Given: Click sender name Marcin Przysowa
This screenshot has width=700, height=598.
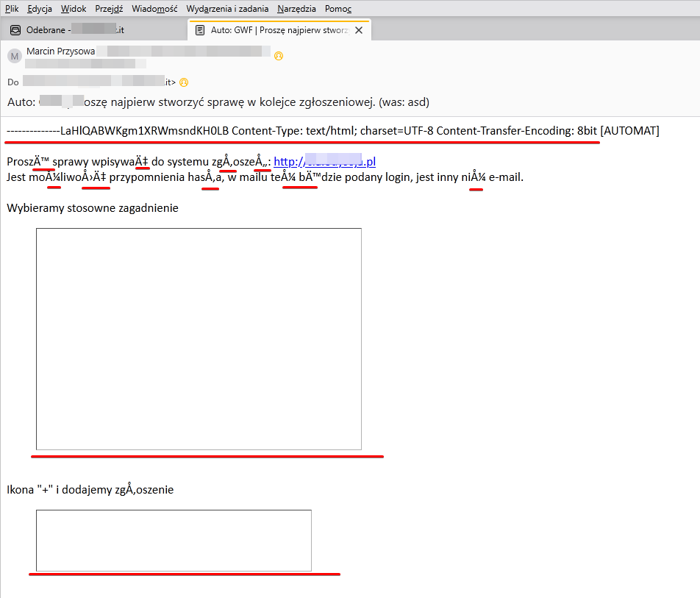Looking at the screenshot, I should click(x=60, y=51).
